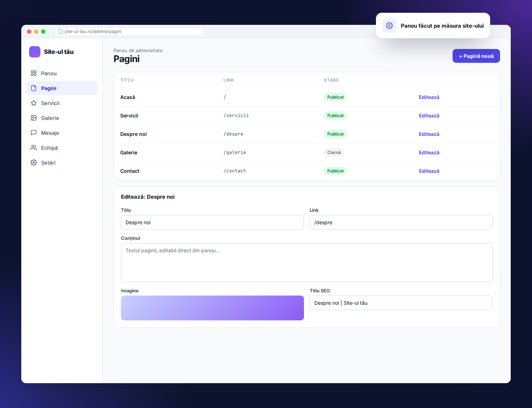Click the site icon in the address bar
Image resolution: width=532 pixels, height=408 pixels.
point(60,32)
